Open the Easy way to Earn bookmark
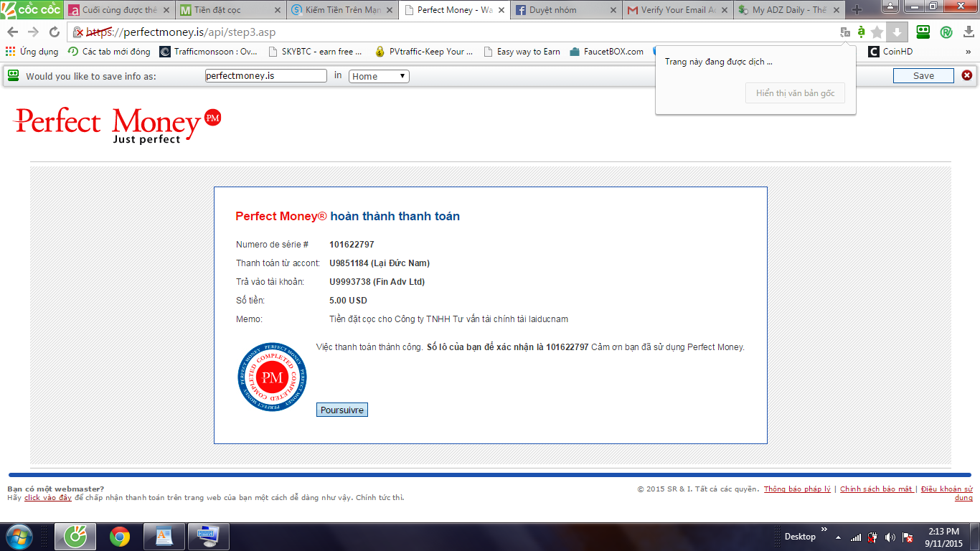This screenshot has height=551, width=980. [522, 52]
